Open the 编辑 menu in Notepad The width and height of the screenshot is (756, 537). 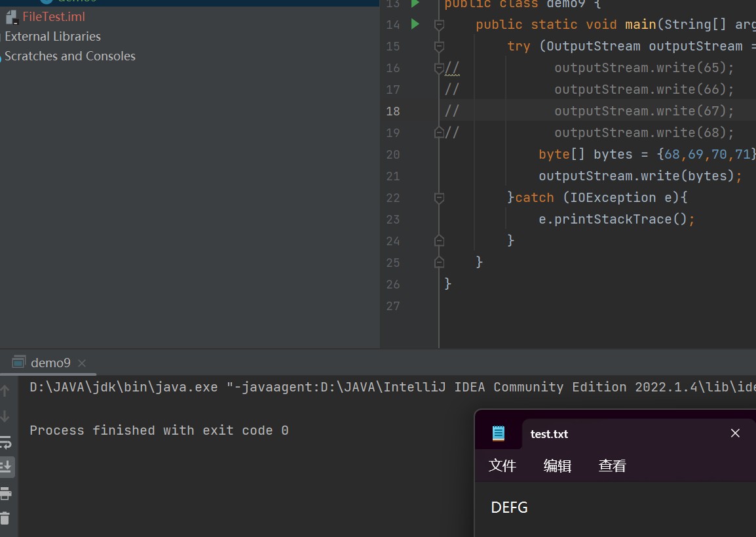558,466
